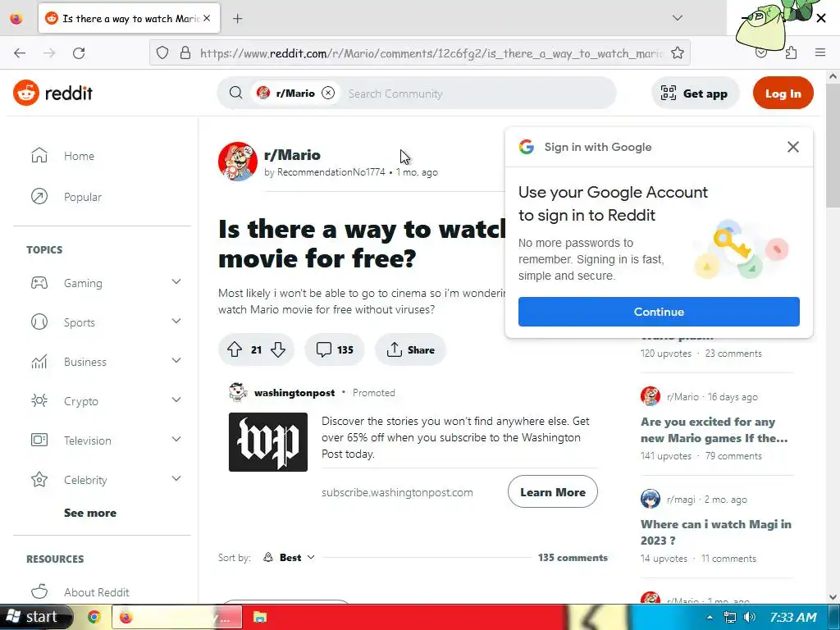Click the search magnifier icon
The width and height of the screenshot is (840, 630).
point(235,93)
